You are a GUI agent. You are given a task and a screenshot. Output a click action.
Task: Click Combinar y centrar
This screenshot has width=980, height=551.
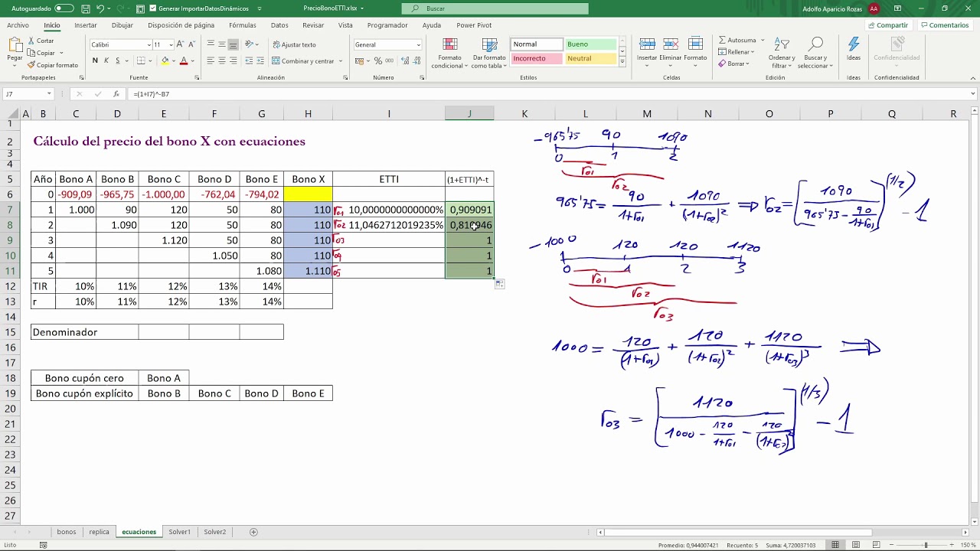pyautogui.click(x=302, y=60)
